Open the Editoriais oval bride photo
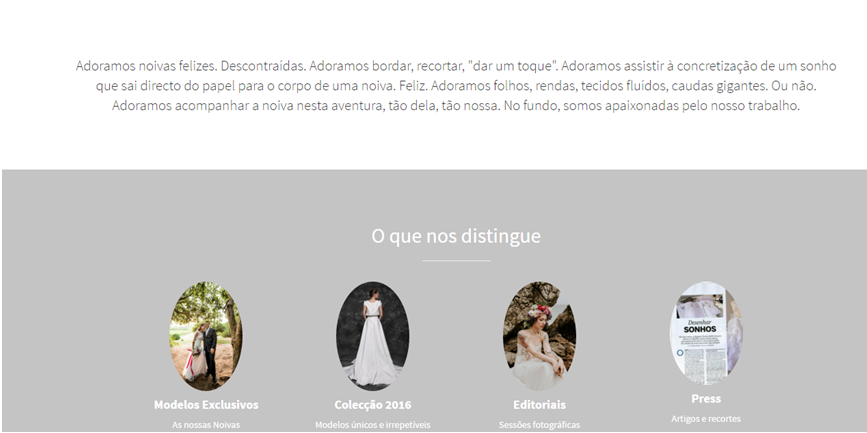This screenshot has width=867, height=433. tap(539, 336)
